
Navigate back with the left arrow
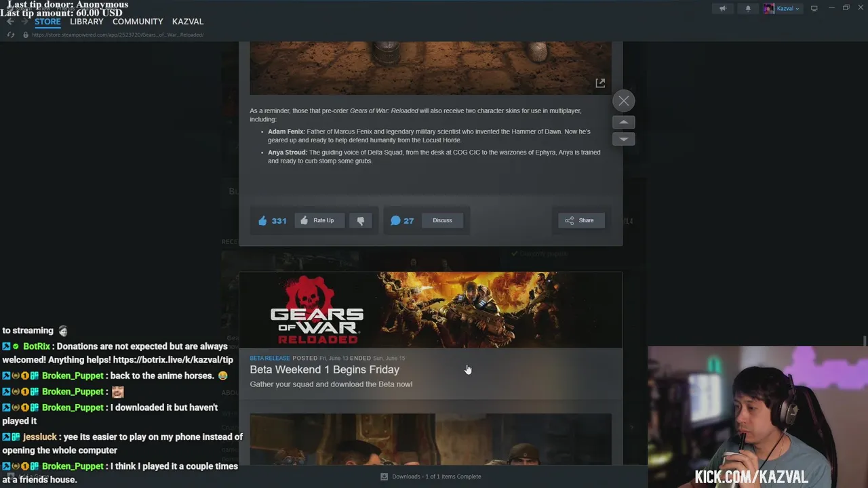[10, 22]
